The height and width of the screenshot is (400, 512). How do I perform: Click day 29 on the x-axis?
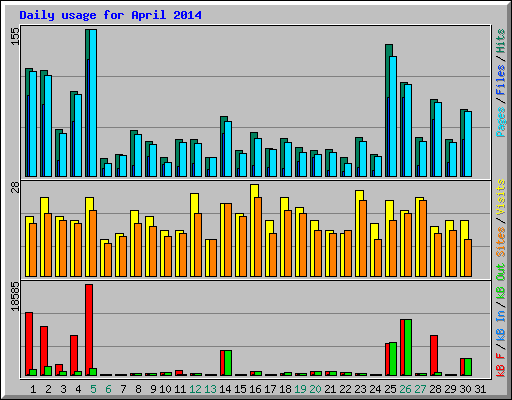[450, 389]
